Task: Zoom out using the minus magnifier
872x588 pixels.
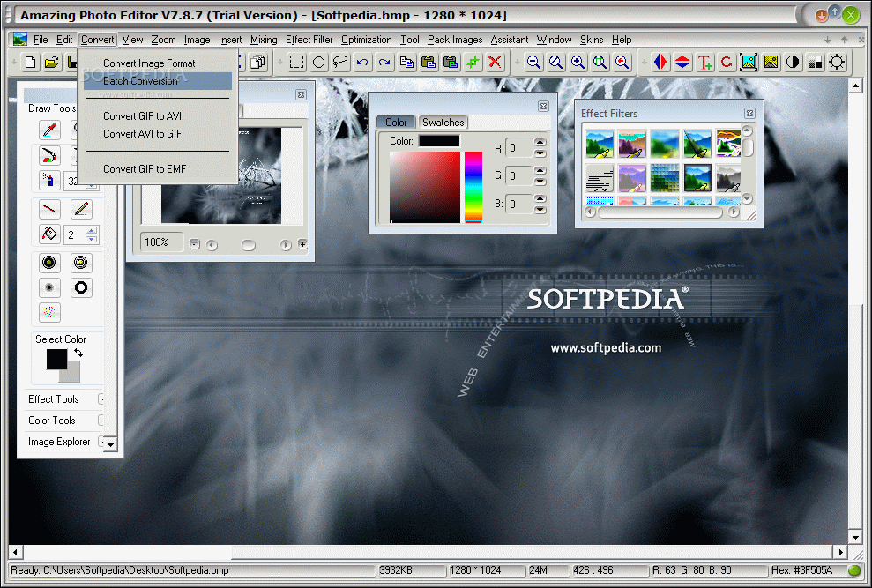Action: [534, 62]
